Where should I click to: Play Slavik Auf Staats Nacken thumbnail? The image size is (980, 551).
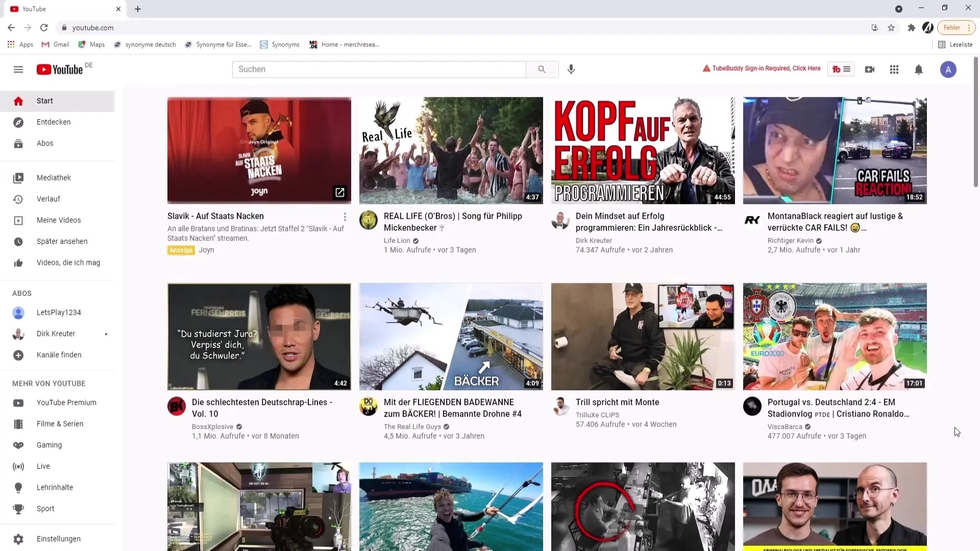259,151
